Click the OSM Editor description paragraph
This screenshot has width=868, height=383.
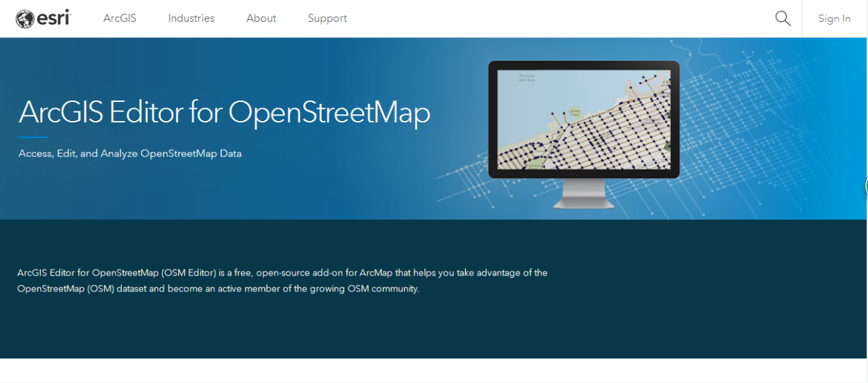tap(282, 281)
